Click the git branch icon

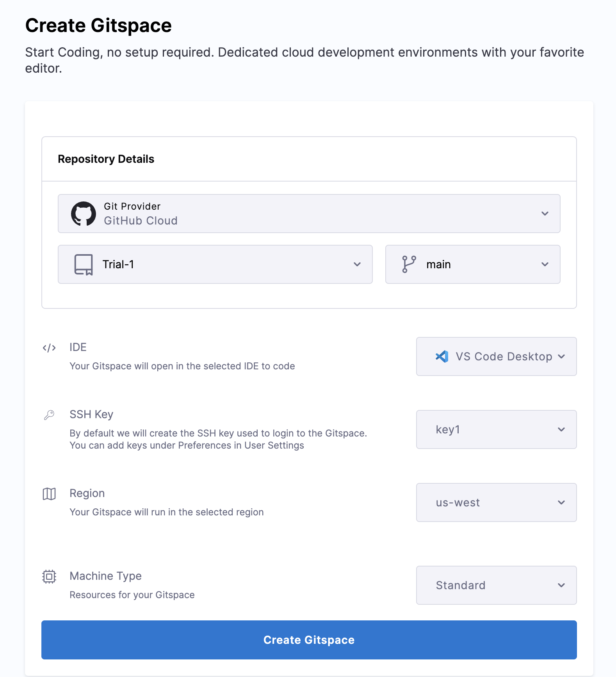[x=409, y=264]
